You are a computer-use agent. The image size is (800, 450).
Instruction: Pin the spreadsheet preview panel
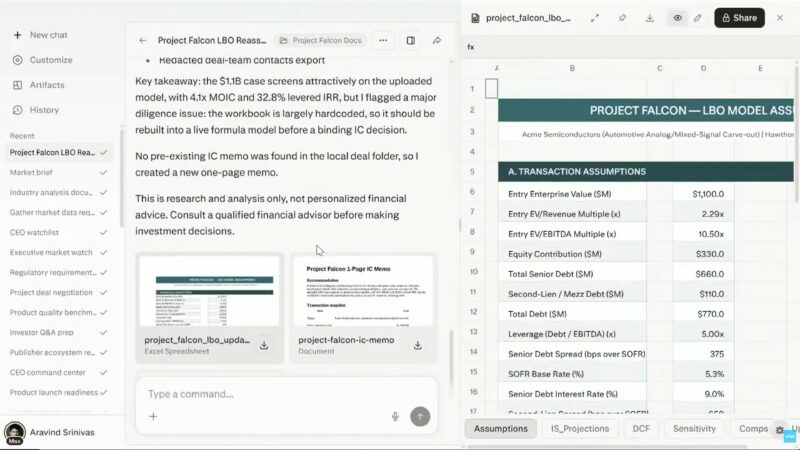click(622, 18)
